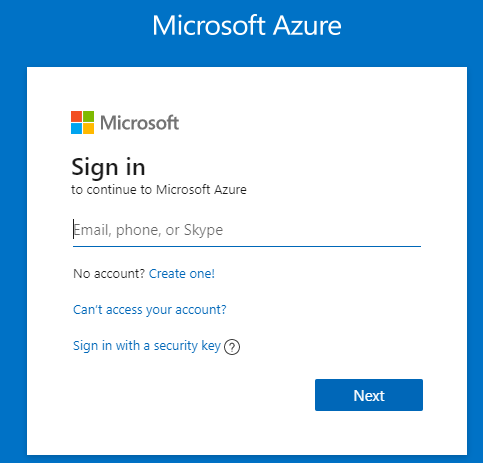This screenshot has height=463, width=483.
Task: Place cursor at the email placeholder text
Action: click(148, 230)
